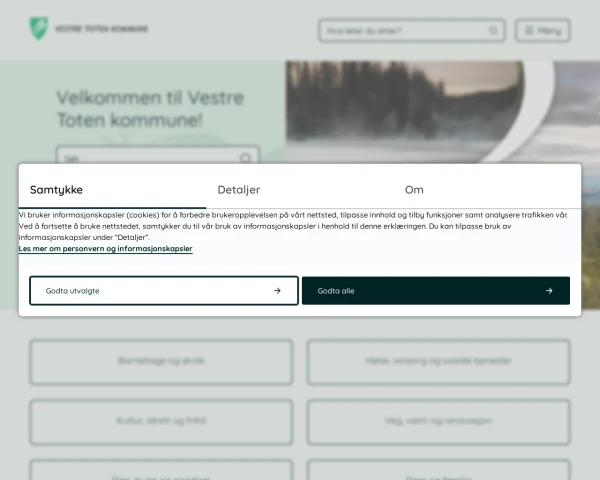The image size is (600, 480).
Task: Click the header search field
Action: 411,30
